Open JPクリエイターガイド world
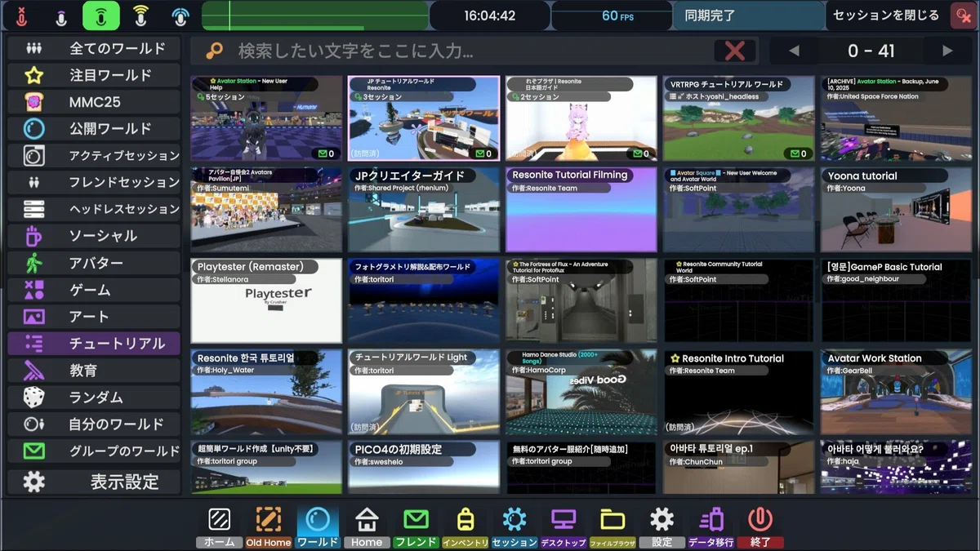 424,210
